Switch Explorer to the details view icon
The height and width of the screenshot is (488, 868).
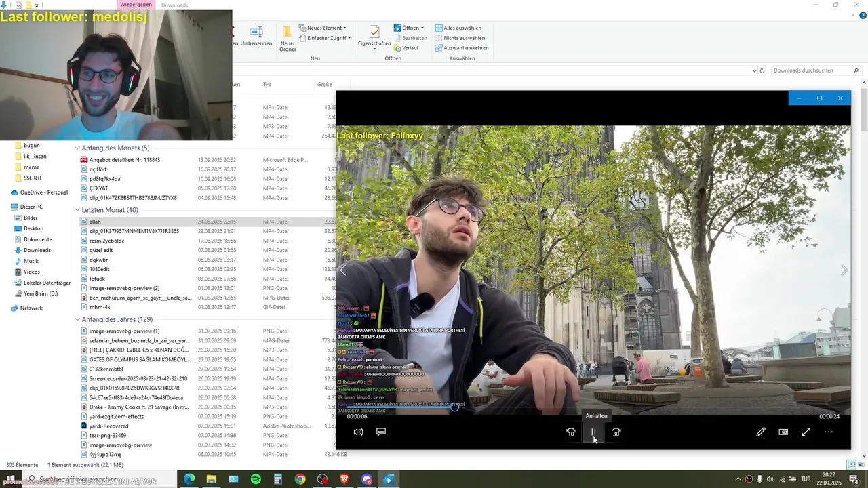pos(851,464)
